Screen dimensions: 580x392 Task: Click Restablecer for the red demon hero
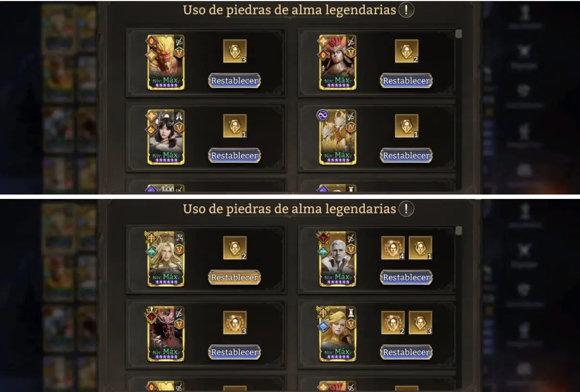(x=235, y=352)
